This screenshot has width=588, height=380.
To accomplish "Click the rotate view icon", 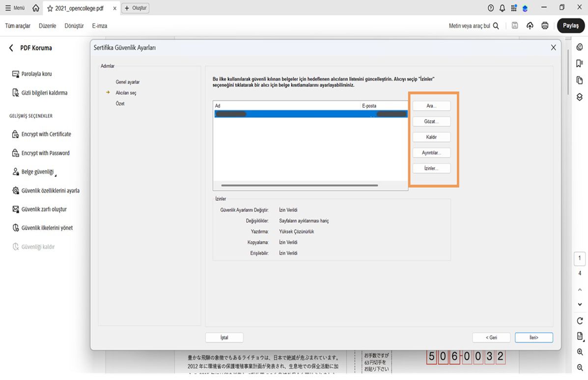I will [580, 321].
